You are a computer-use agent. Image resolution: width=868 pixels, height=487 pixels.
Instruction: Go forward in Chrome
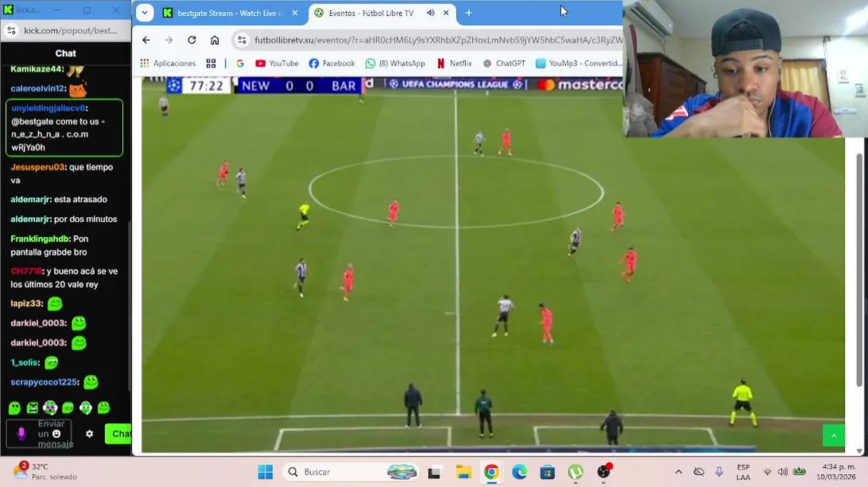169,40
